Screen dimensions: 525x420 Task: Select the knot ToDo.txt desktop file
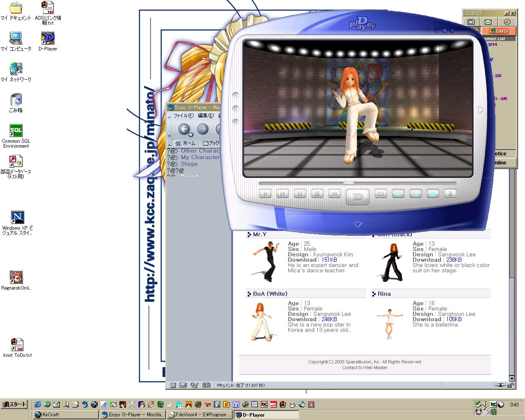[x=17, y=348]
